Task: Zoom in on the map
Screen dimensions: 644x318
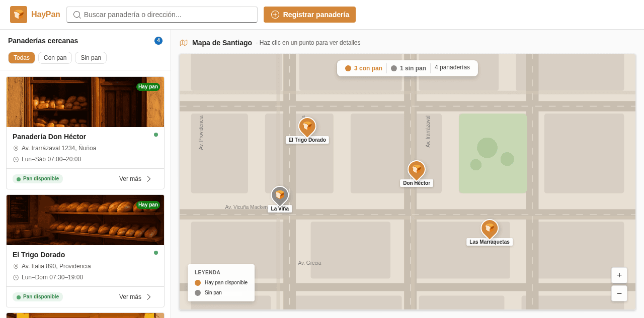Action: [x=619, y=275]
